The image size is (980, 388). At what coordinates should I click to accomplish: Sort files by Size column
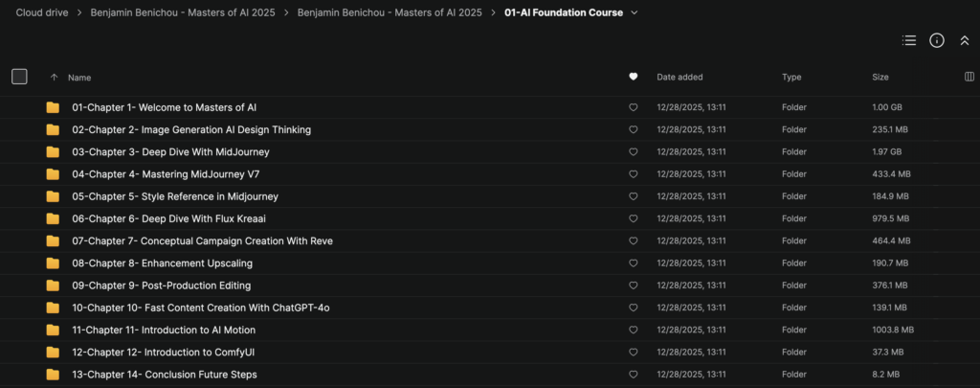(880, 77)
